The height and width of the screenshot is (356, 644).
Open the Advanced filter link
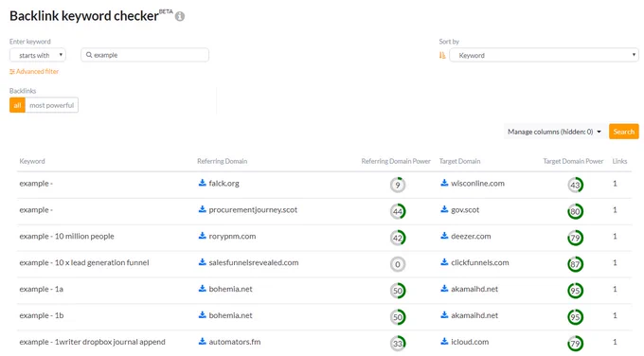coord(34,71)
